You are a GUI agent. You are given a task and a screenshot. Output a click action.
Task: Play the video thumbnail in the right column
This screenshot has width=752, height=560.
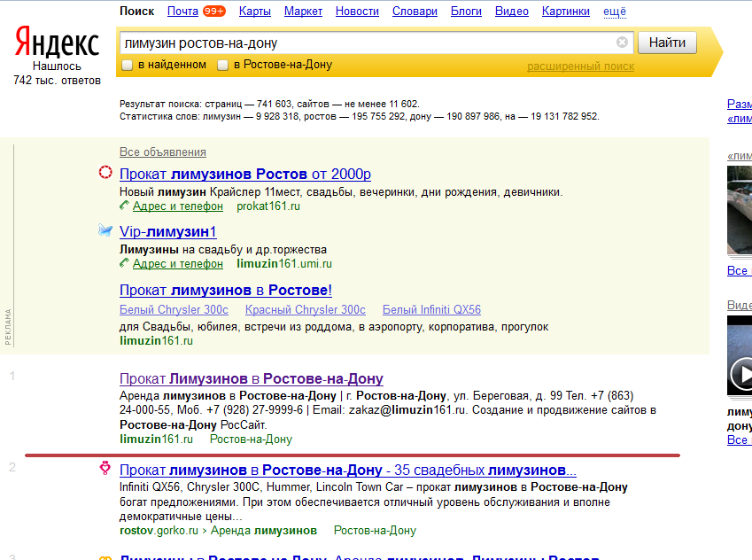click(x=740, y=355)
